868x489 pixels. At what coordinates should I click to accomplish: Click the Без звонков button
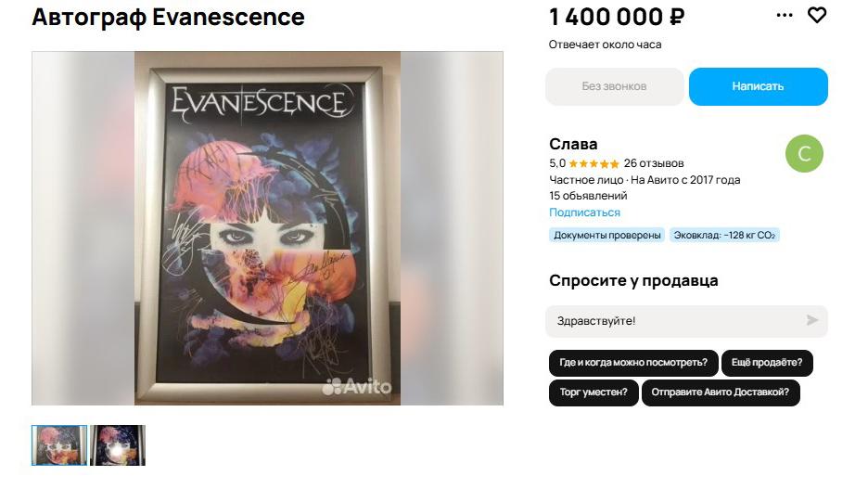pos(614,86)
